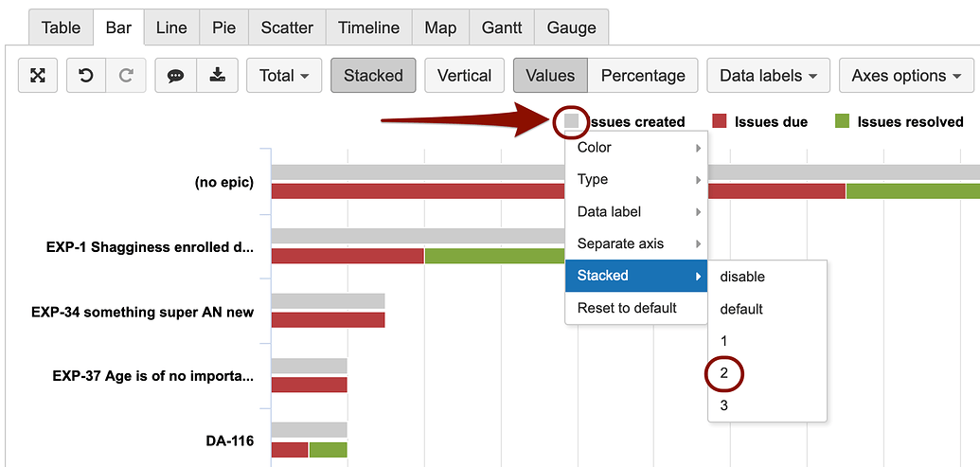Click the green Issues resolved legend square

pos(842,121)
